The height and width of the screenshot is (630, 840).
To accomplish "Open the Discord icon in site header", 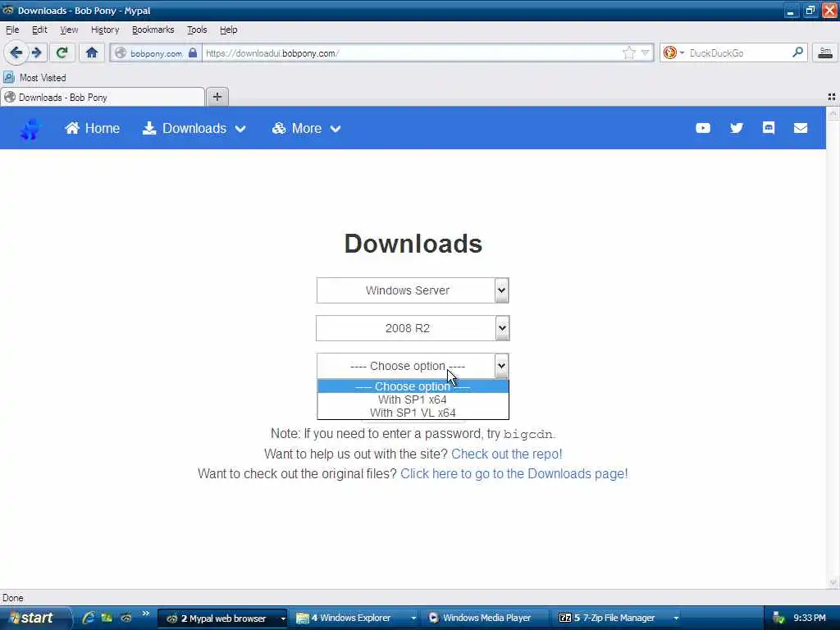I will (769, 127).
